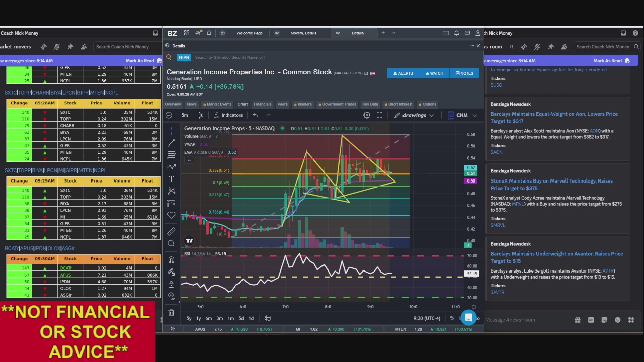This screenshot has height=362, width=644.
Task: Collapse the indicator legend chevron
Action: coord(189,160)
